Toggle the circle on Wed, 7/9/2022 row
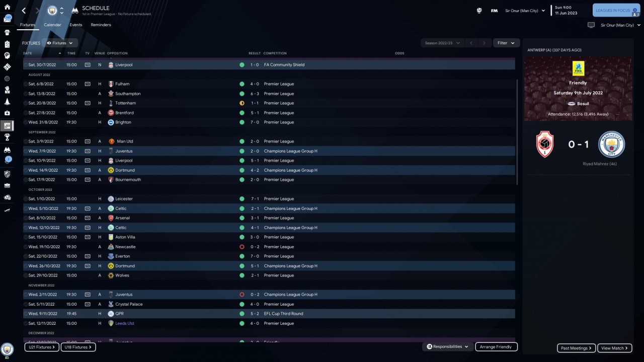The image size is (644, 362). [x=26, y=151]
